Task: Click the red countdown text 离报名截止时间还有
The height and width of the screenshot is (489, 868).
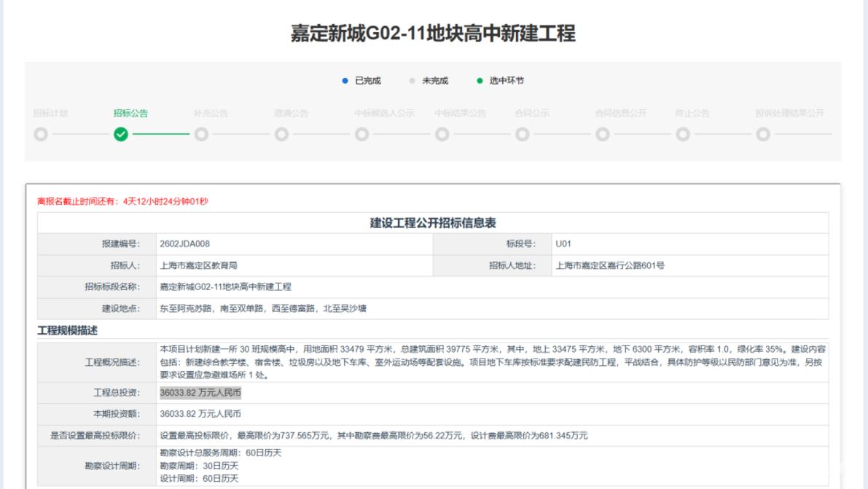Action: 123,201
